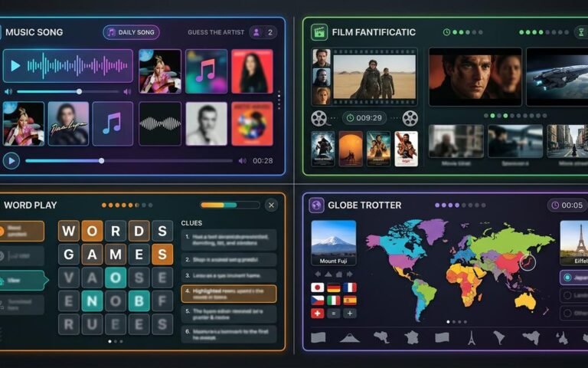
Task: Open the desert scene film frame
Action: [374, 77]
